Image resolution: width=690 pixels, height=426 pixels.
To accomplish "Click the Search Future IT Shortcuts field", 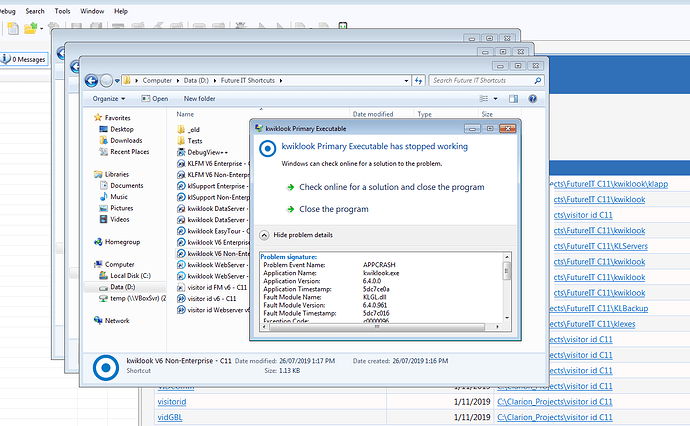I will (x=482, y=81).
